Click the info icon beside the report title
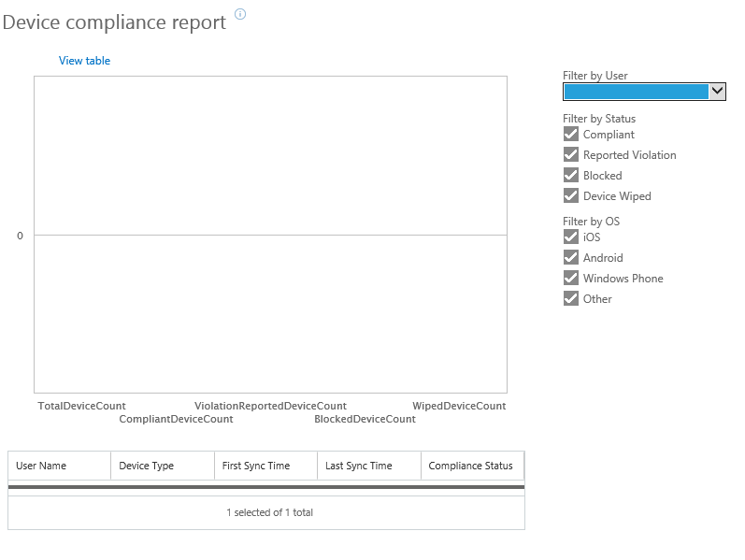 (240, 14)
